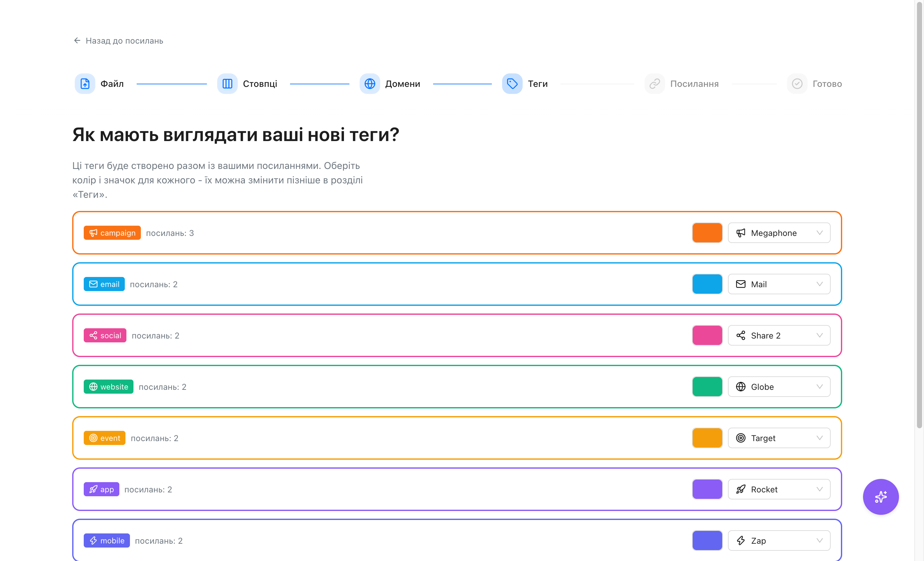Viewport: 924px width, 561px height.
Task: Pick the orange campaign color swatch
Action: coord(707,233)
